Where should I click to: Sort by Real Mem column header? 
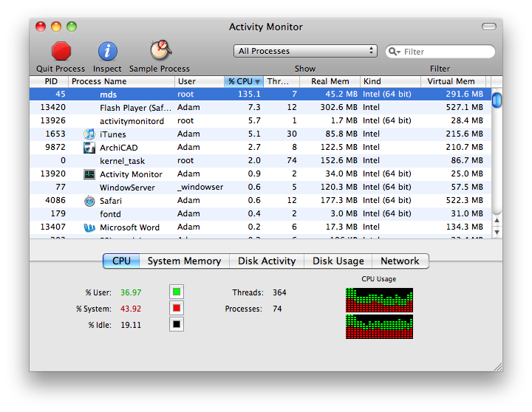(330, 81)
